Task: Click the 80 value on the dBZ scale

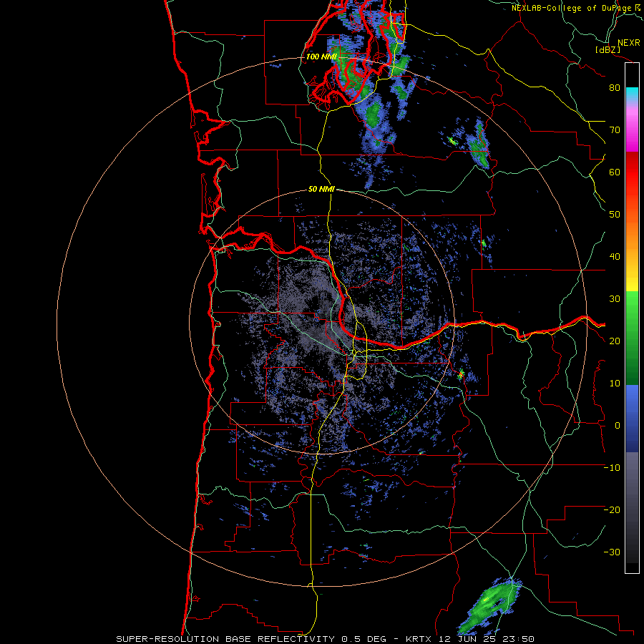Action: coord(615,88)
